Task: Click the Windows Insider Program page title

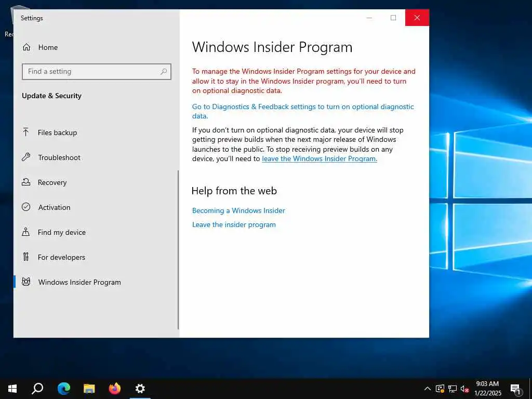Action: [x=272, y=47]
